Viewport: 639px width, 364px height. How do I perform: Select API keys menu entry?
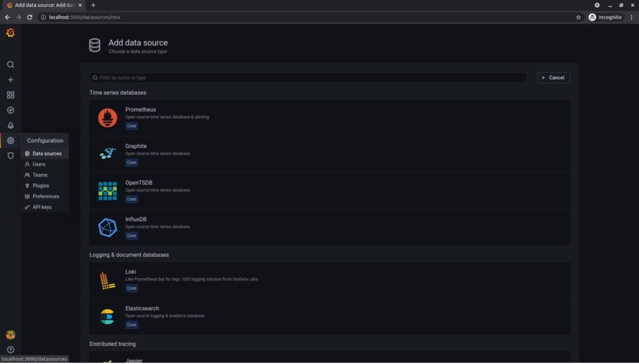42,207
